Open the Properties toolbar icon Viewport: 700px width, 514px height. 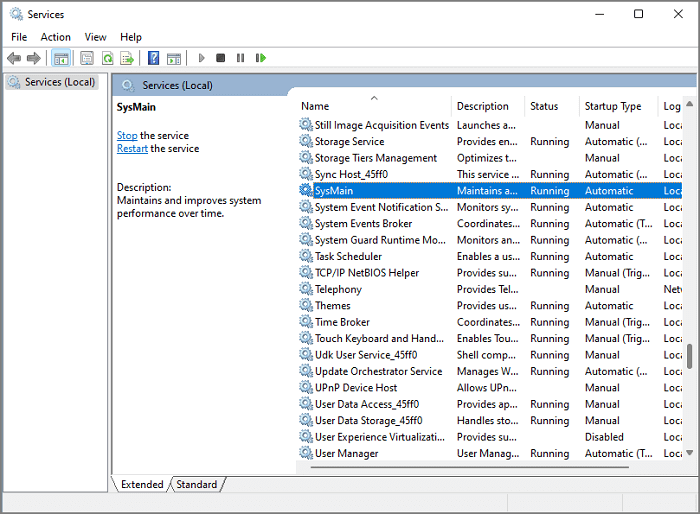click(x=87, y=58)
